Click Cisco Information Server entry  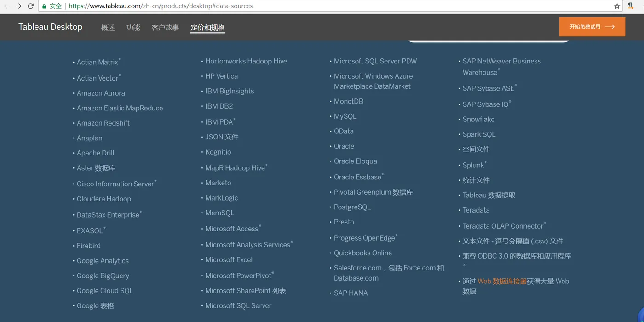point(117,183)
